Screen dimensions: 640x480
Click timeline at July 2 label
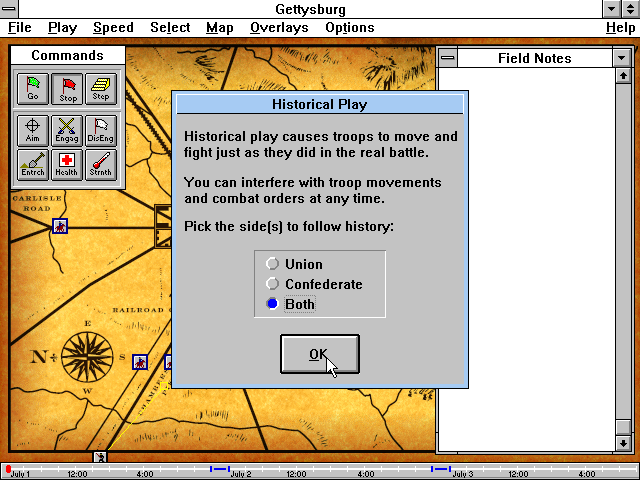[241, 474]
